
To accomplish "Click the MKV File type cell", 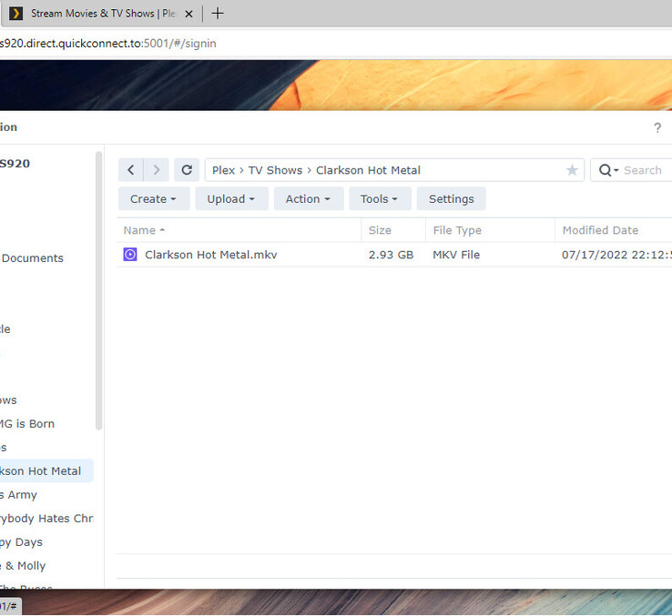I will [456, 255].
